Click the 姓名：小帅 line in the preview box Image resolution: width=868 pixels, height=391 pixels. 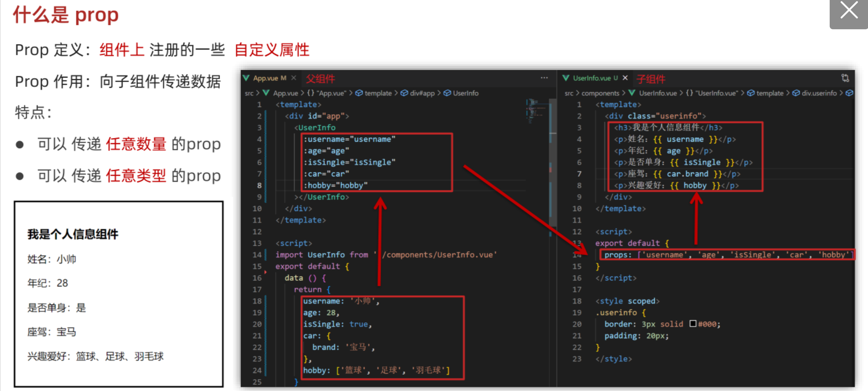pyautogui.click(x=52, y=259)
